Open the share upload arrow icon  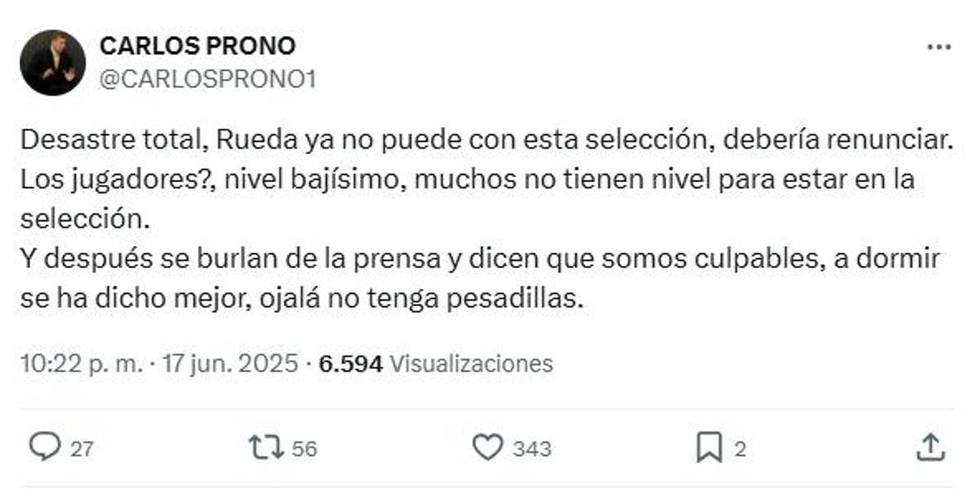click(x=930, y=447)
